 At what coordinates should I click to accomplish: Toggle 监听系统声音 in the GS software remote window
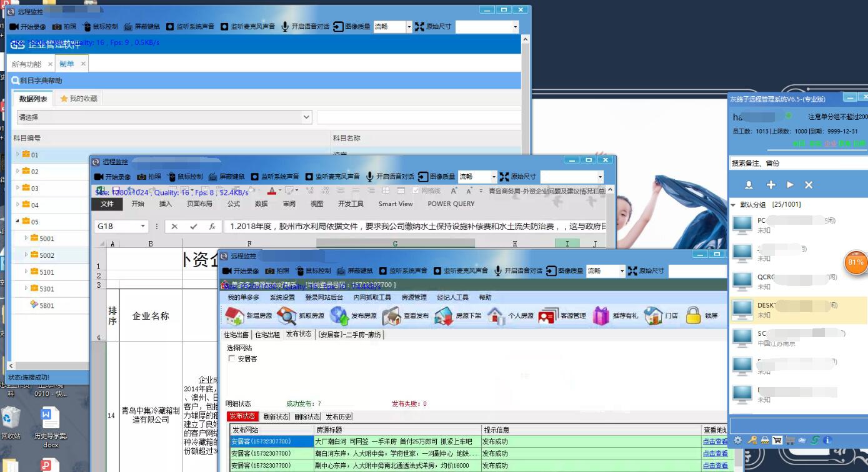click(191, 27)
